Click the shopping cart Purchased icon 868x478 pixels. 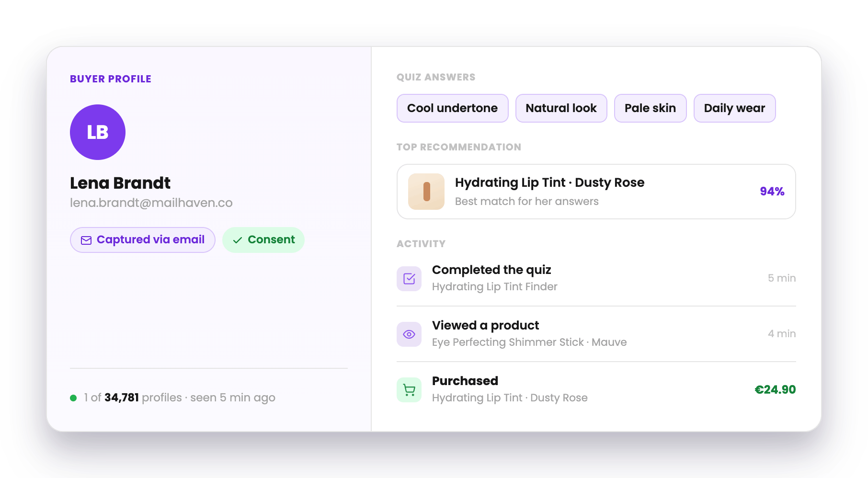coord(409,390)
